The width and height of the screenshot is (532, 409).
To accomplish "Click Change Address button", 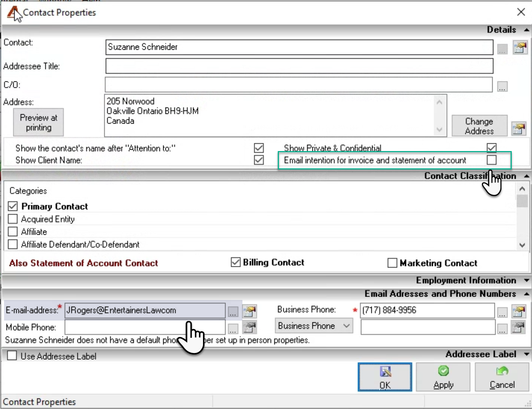I will click(479, 126).
